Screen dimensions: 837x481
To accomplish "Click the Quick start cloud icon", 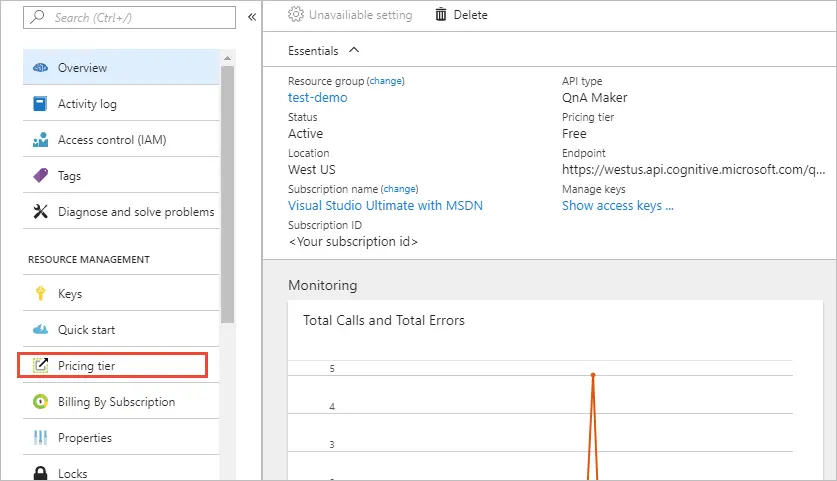I will 41,330.
